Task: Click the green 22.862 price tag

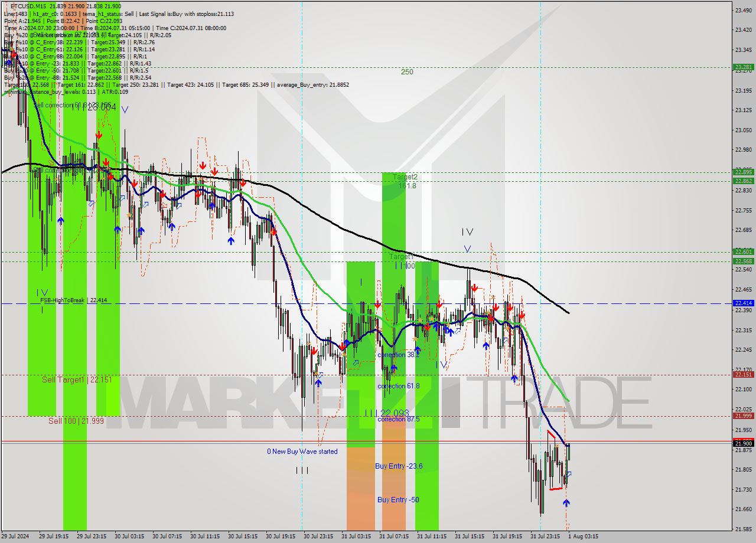Action: (742, 181)
